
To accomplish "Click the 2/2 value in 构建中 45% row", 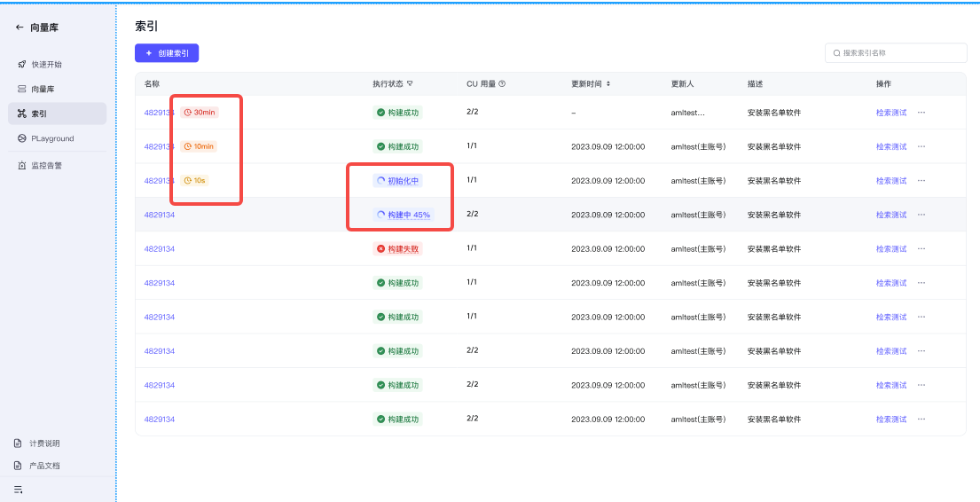I will [x=473, y=214].
